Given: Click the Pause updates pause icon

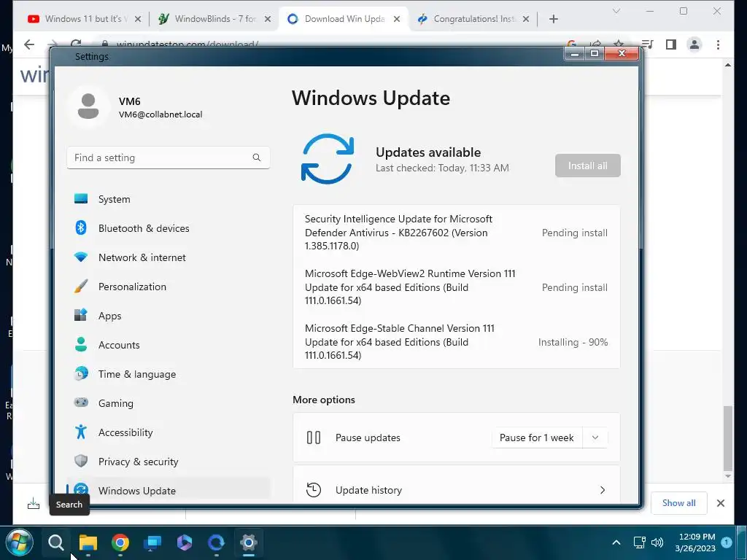Looking at the screenshot, I should click(314, 437).
